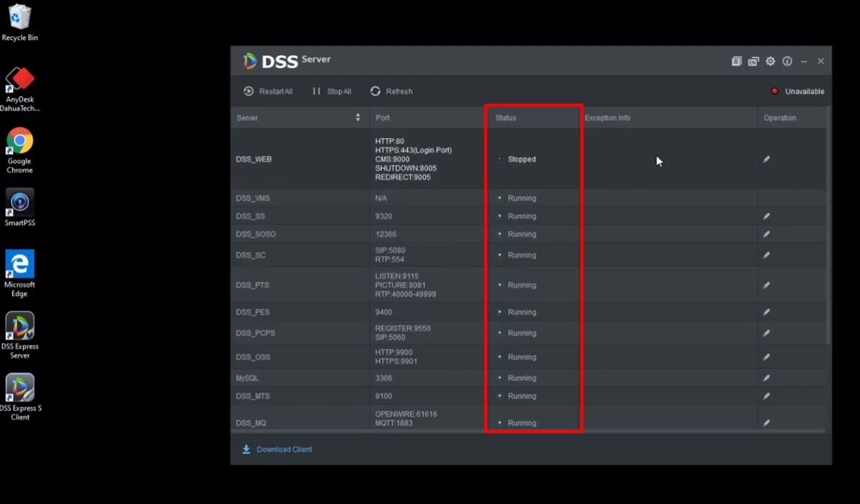860x504 pixels.
Task: Select the DSS_VMS server name
Action: [253, 199]
